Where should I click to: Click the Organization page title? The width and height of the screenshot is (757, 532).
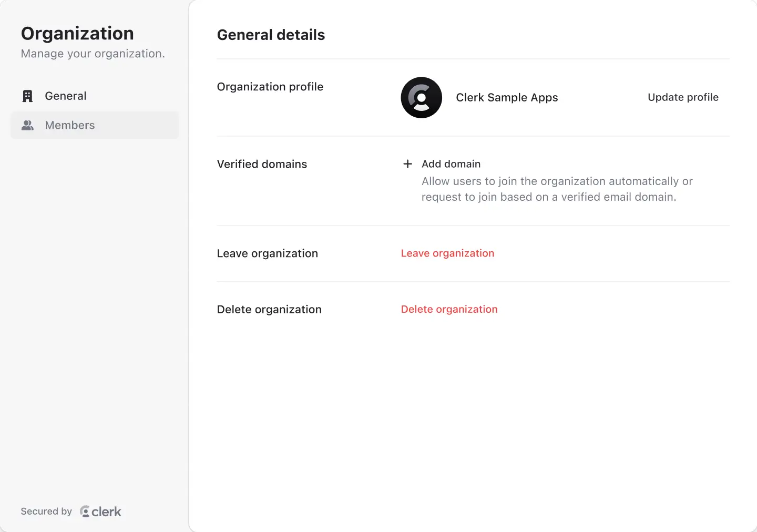point(77,33)
